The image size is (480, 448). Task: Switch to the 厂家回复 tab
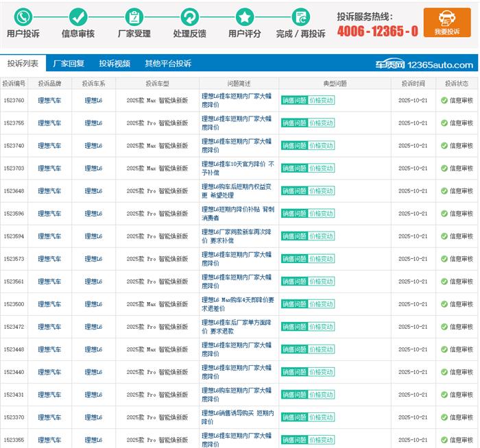click(x=69, y=64)
